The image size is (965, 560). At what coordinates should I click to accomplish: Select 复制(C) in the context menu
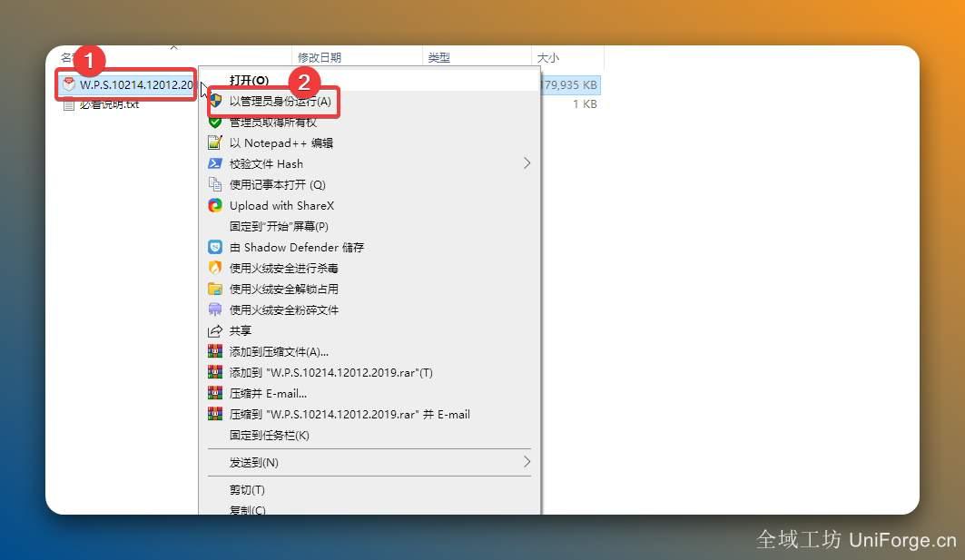248,509
